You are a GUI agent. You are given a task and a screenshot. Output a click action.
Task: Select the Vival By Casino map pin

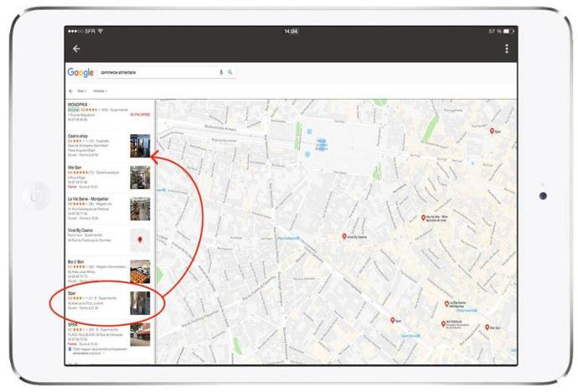point(344,236)
